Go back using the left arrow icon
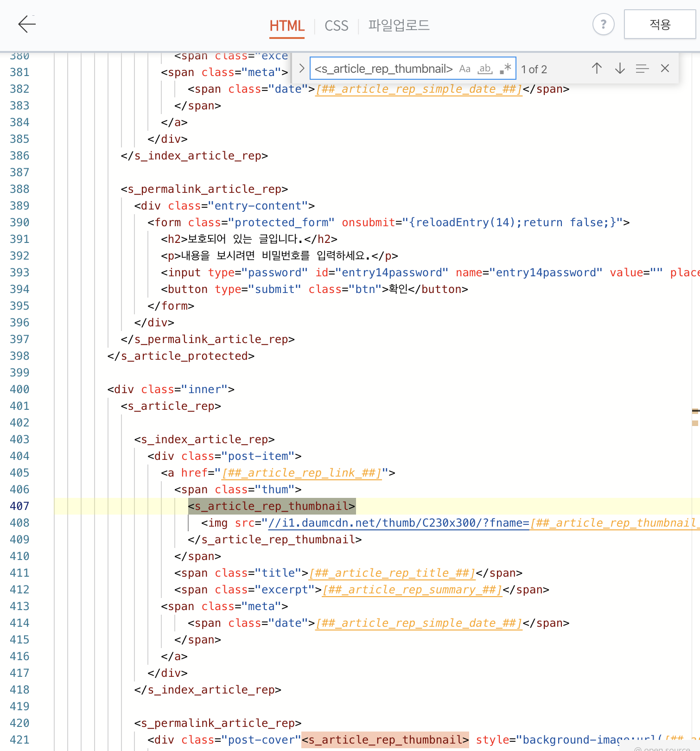This screenshot has height=751, width=700. click(27, 24)
